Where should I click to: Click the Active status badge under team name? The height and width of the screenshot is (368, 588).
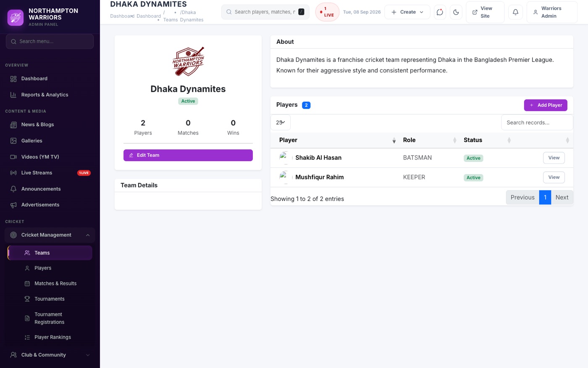[188, 101]
